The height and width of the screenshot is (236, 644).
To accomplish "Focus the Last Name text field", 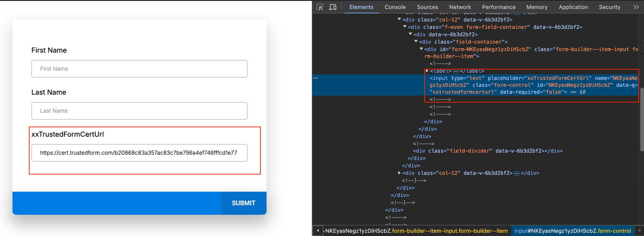I will [139, 111].
